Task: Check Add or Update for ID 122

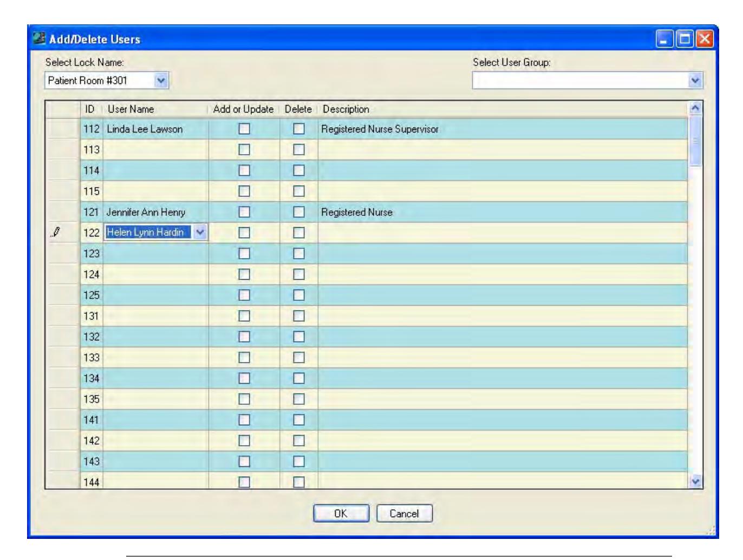Action: [244, 233]
